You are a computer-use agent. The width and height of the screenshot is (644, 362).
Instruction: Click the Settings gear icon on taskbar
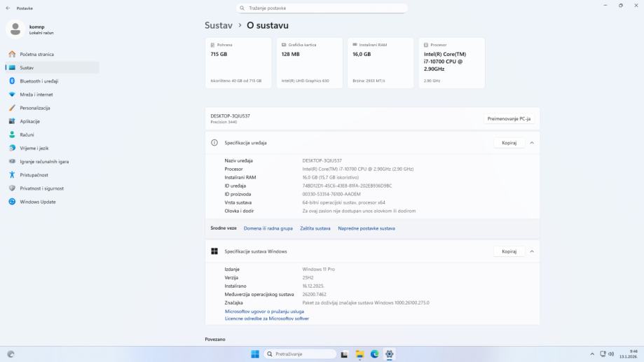[x=390, y=354]
